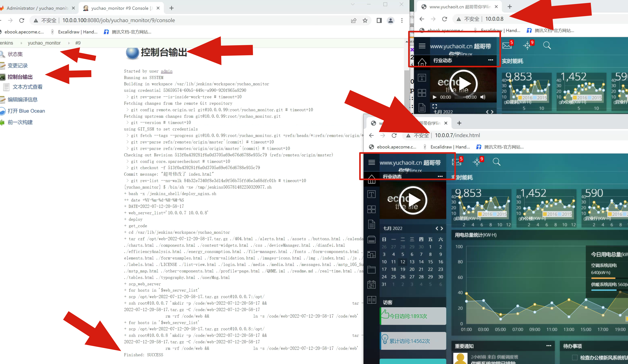
Task: Open Blue Ocean from the sidebar
Action: (x=26, y=111)
